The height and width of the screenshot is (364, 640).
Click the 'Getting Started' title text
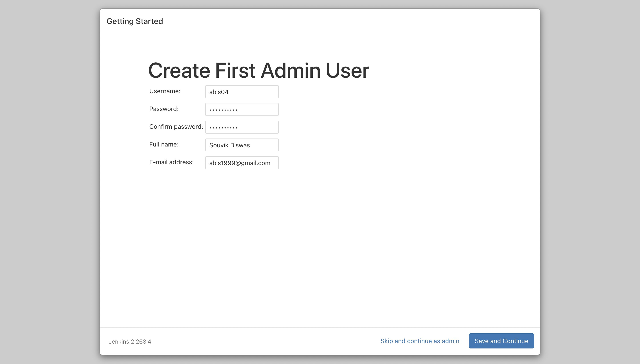[135, 21]
